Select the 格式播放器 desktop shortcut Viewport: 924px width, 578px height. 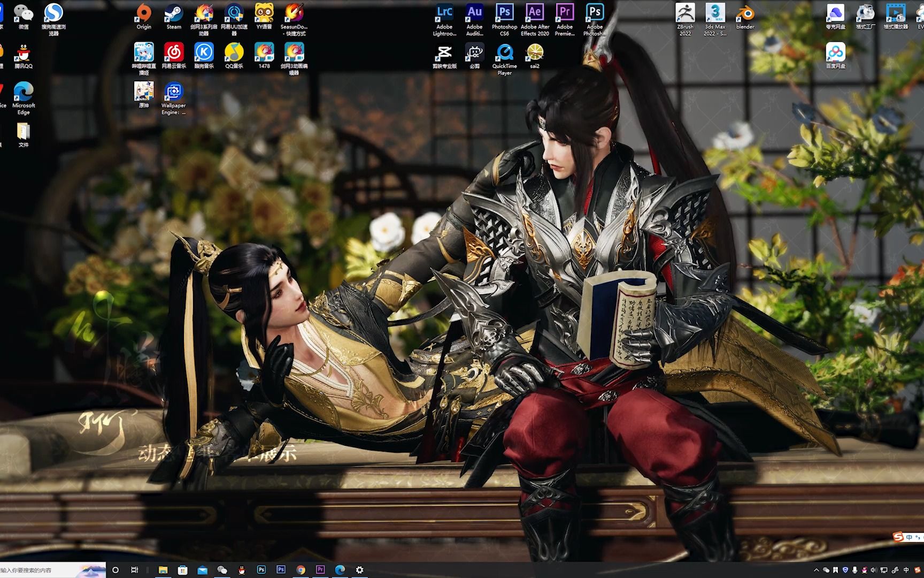tap(896, 16)
